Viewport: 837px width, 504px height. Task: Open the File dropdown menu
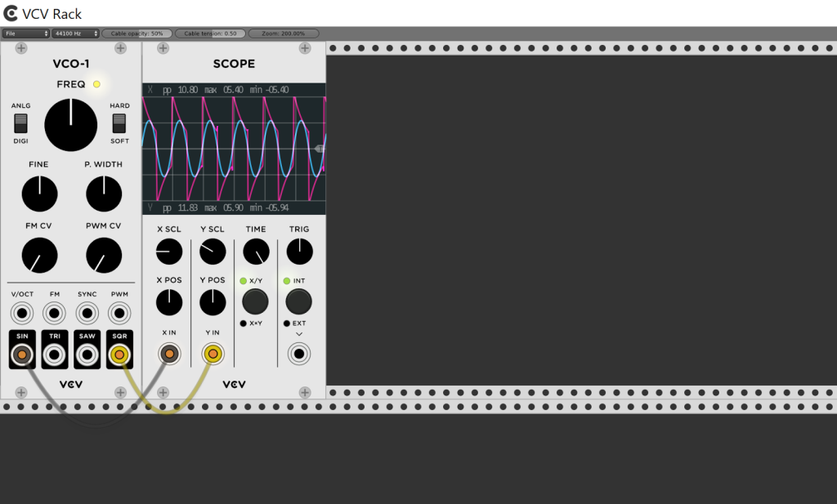click(x=26, y=33)
